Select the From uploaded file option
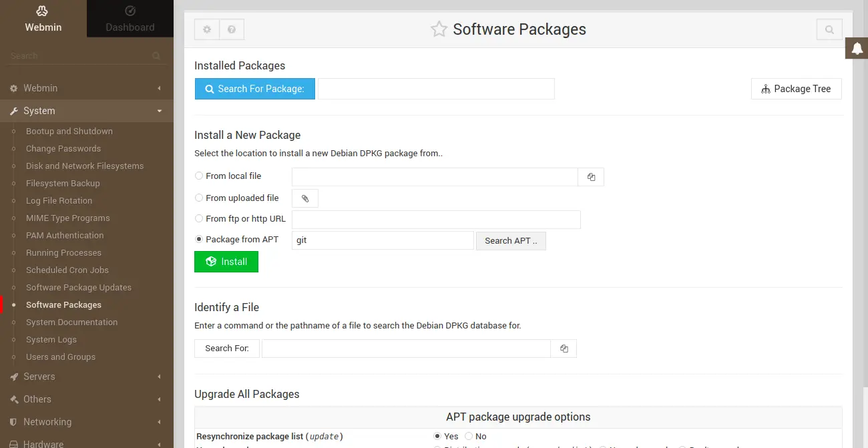This screenshot has height=448, width=868. (x=199, y=198)
